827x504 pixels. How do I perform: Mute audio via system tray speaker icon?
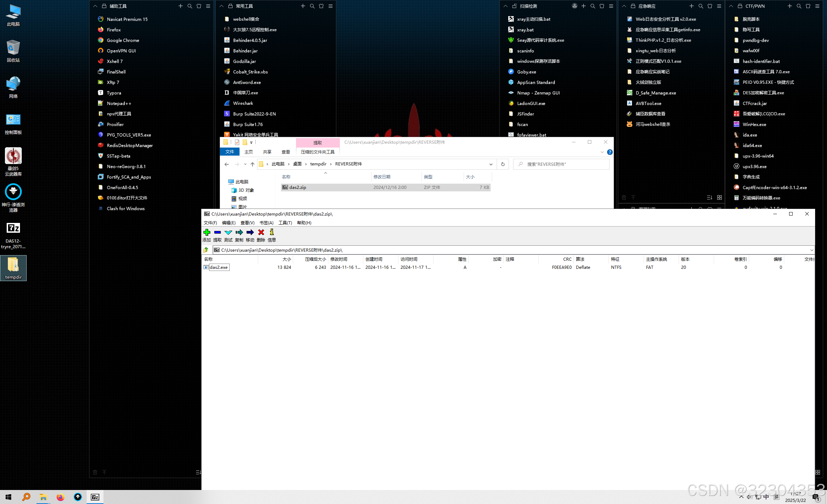(749, 497)
